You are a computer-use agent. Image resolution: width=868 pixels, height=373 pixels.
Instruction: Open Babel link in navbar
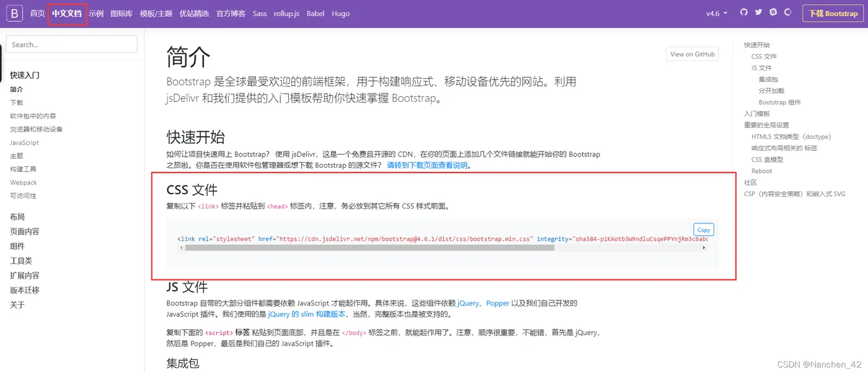coord(316,13)
